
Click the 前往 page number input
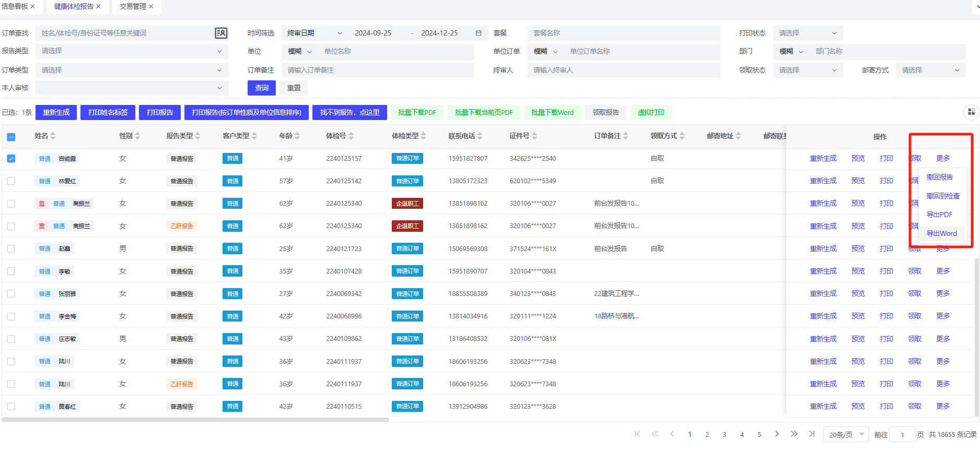(x=902, y=434)
